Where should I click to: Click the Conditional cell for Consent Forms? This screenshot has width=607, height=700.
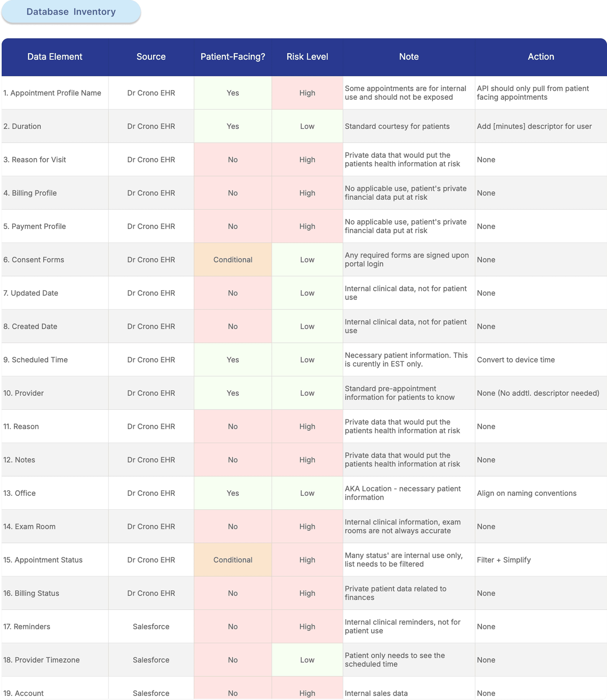(x=233, y=260)
